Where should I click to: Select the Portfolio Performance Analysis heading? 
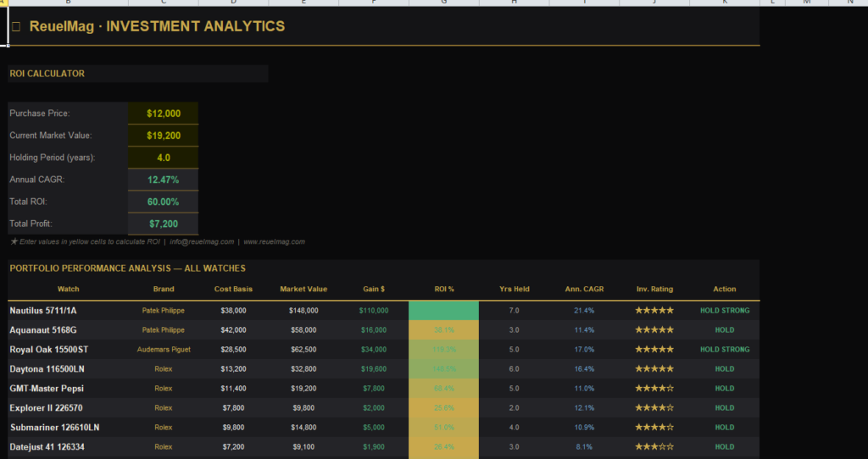pos(384,268)
